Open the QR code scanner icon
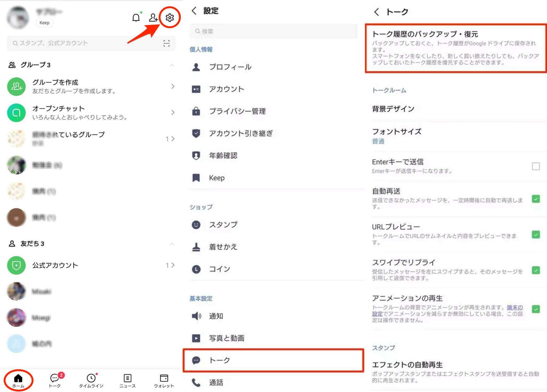The width and height of the screenshot is (547, 392). [167, 43]
